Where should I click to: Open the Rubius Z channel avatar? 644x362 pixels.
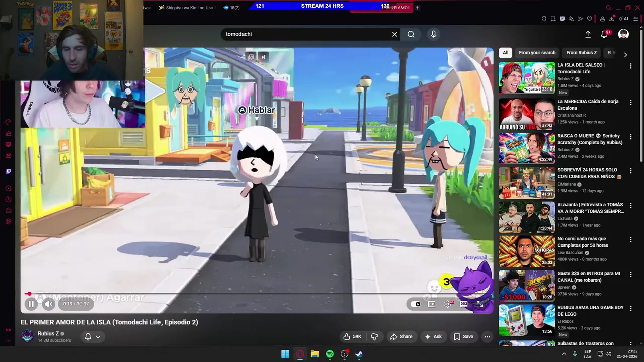coord(27,336)
